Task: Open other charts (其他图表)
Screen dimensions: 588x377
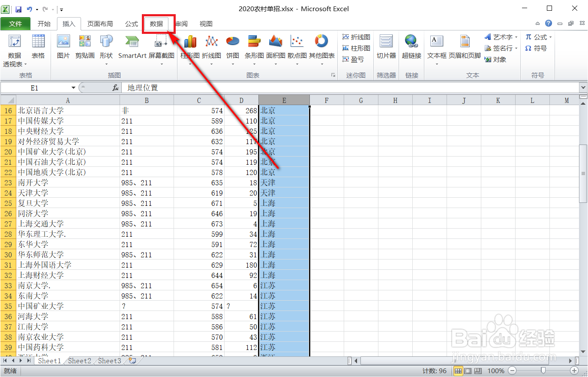Action: [322, 50]
